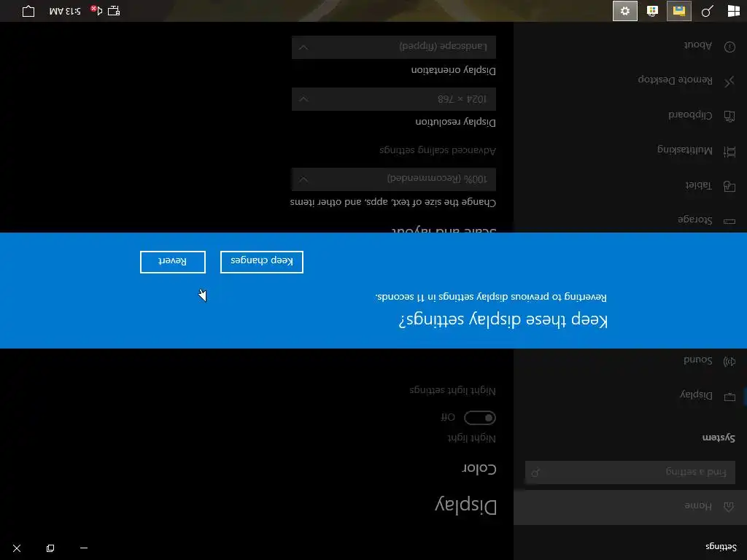
Task: Click the Settings gear taskbar icon
Action: coord(625,10)
